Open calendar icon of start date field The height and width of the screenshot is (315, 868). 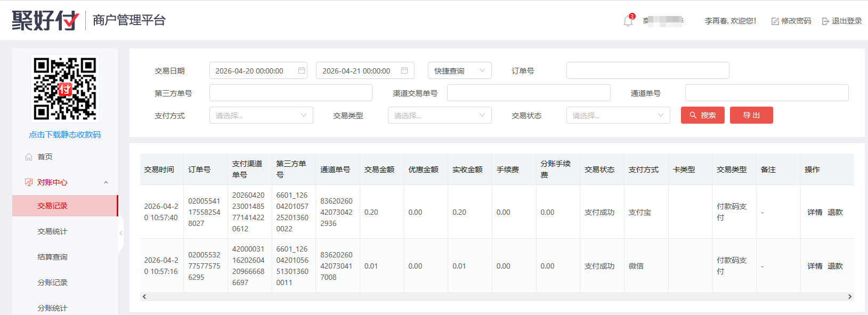(302, 70)
